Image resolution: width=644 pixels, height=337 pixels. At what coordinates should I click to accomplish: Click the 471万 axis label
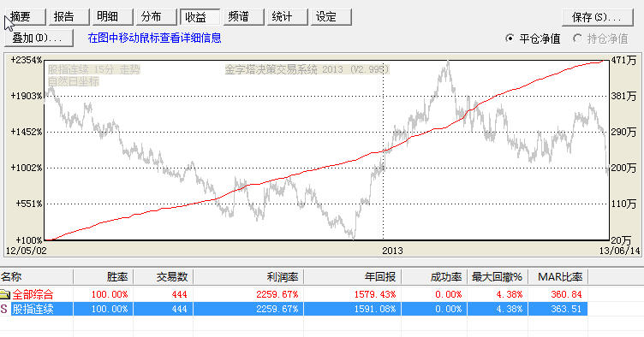pyautogui.click(x=623, y=60)
